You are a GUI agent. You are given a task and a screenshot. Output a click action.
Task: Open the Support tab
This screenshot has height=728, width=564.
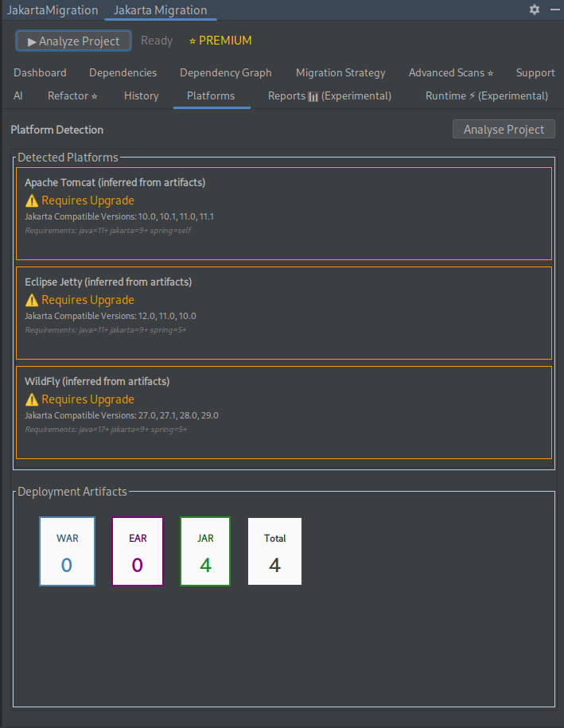click(x=535, y=73)
